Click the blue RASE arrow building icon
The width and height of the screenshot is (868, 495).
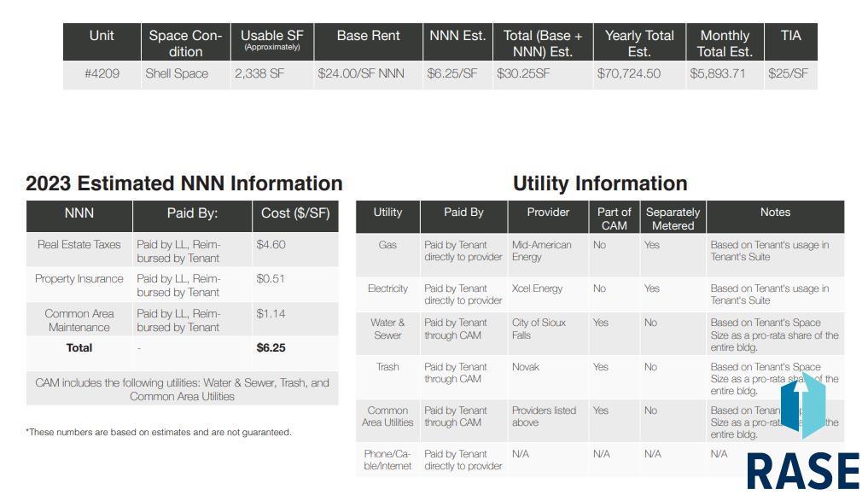point(802,406)
